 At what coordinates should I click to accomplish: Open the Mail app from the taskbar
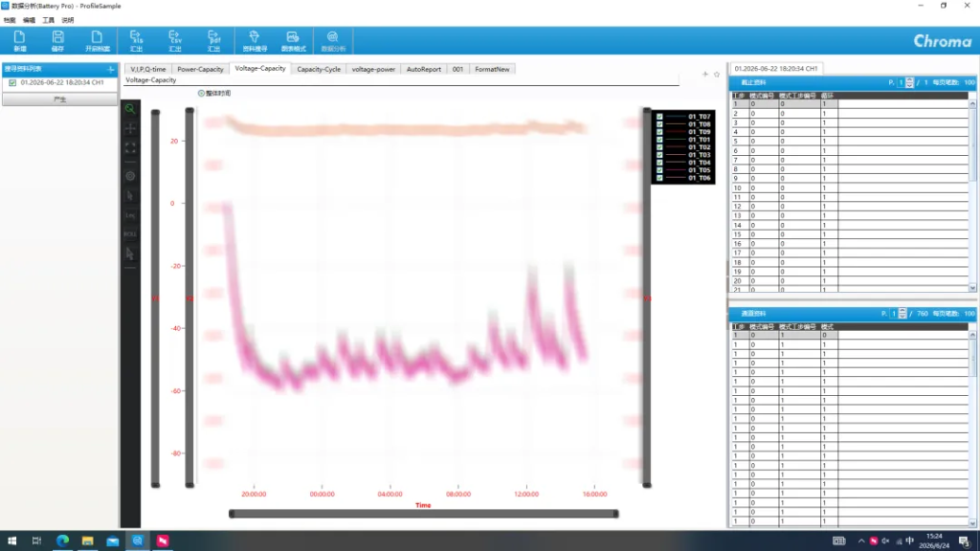113,540
